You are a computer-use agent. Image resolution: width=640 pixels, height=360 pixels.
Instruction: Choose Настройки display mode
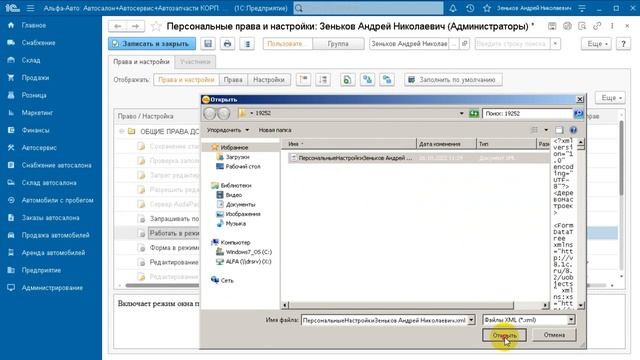[269, 80]
